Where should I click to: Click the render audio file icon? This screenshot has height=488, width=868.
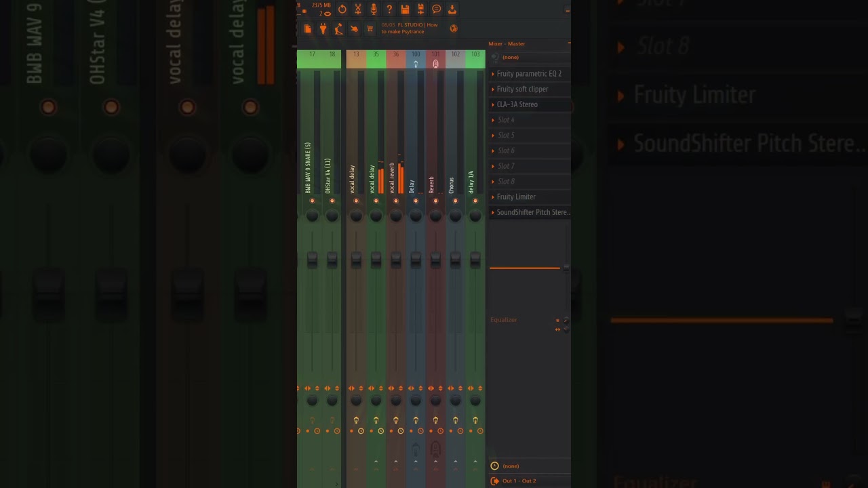click(420, 9)
